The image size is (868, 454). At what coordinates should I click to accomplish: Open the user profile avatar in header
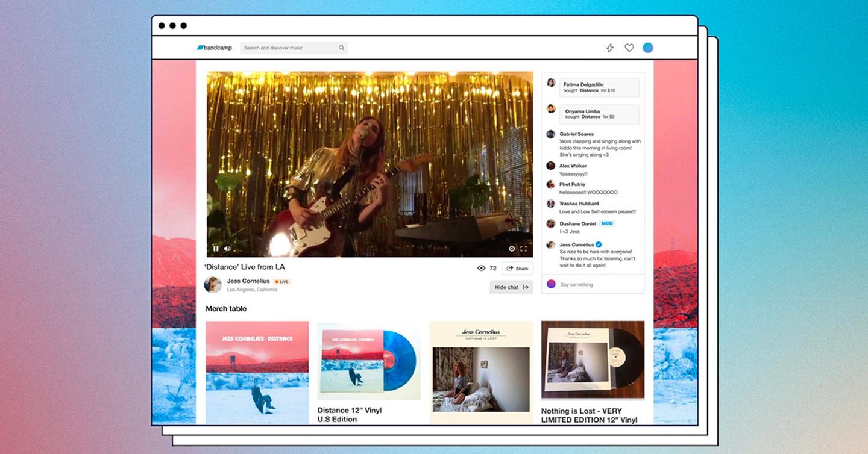coord(648,48)
